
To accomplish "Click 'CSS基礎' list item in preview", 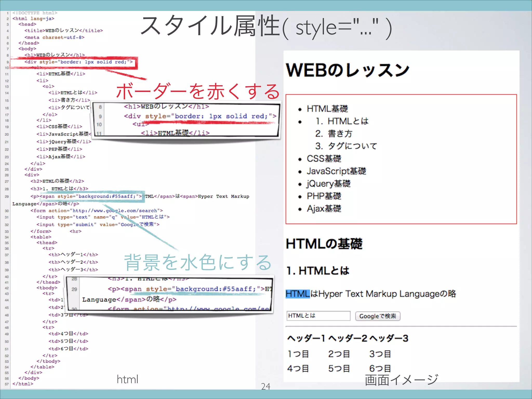I will point(324,158).
